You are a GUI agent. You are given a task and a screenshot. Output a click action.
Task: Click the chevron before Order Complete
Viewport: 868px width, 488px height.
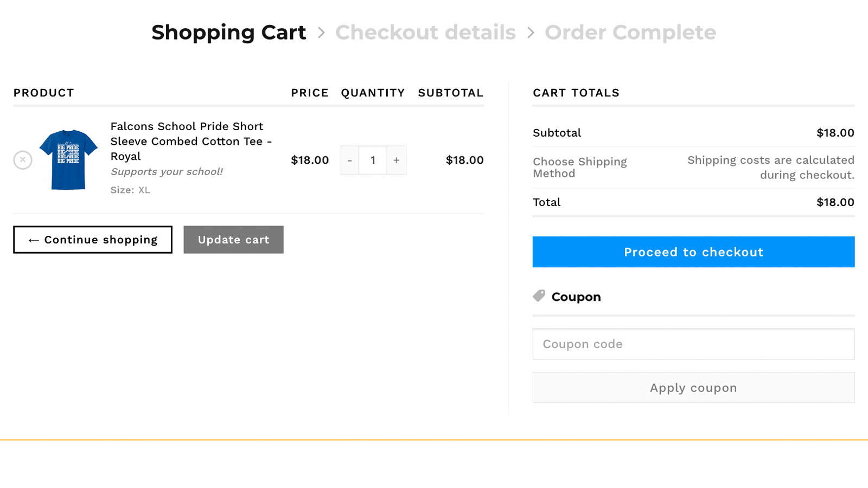point(531,33)
